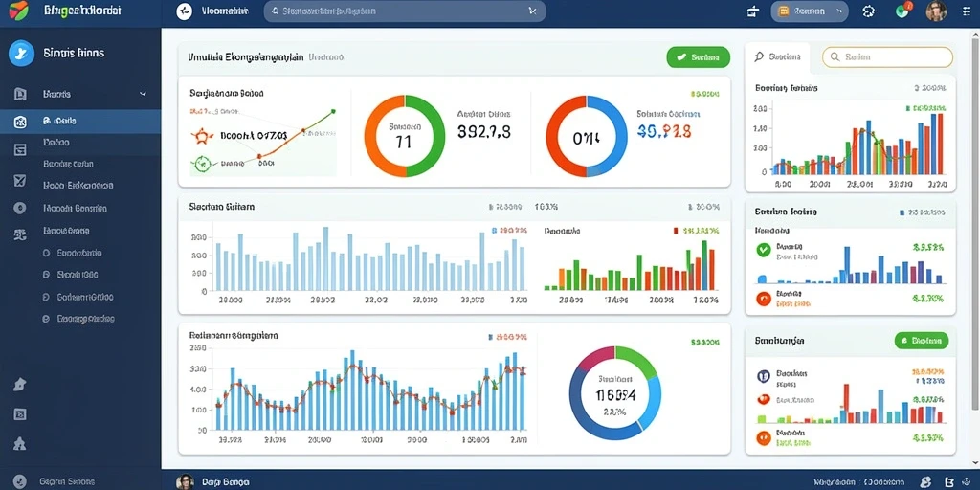This screenshot has height=490, width=980.
Task: Select the first radio sub-item in sidebar
Action: point(46,253)
